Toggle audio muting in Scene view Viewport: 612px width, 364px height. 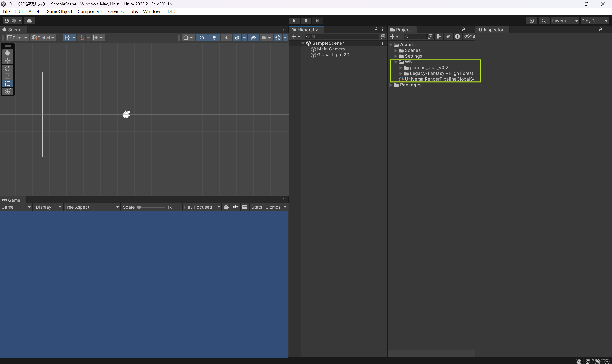(226, 38)
